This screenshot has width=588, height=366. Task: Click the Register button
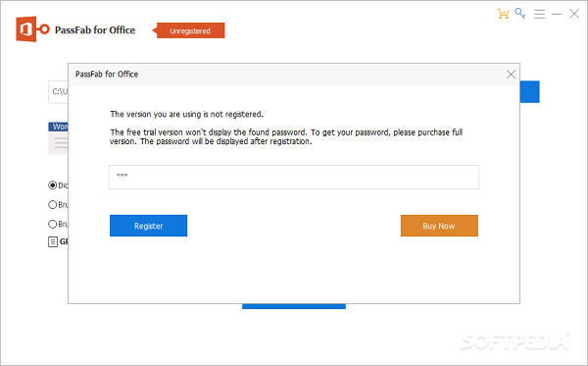[x=149, y=226]
